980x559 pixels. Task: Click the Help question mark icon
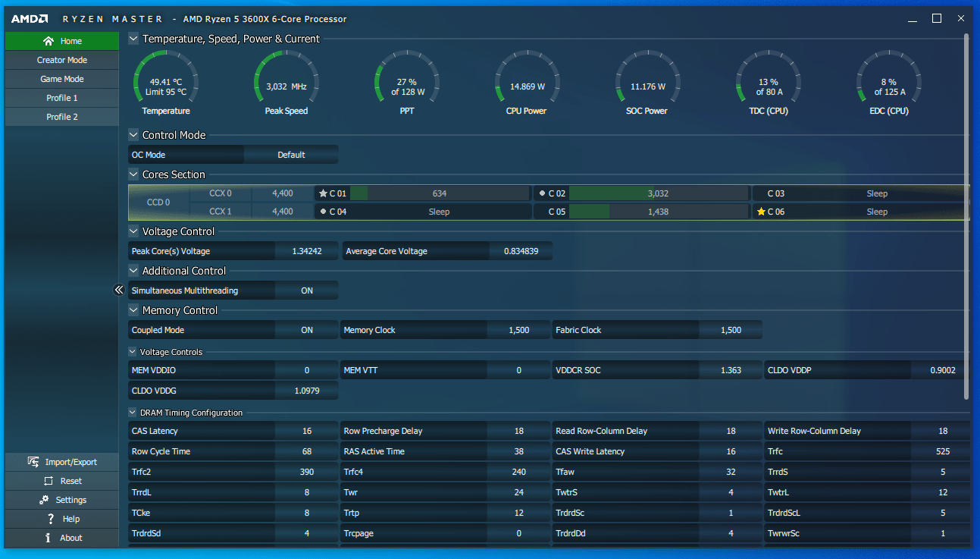[x=50, y=519]
